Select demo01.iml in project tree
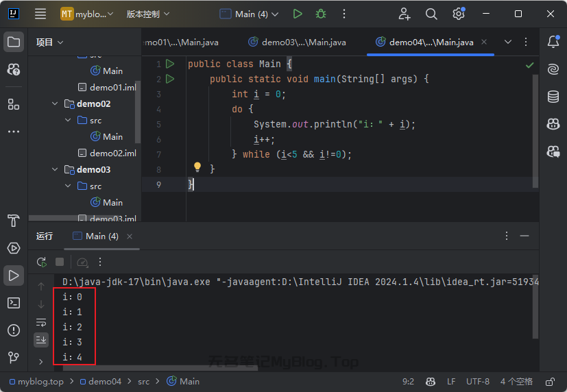Viewport: 567px width, 392px height. [x=108, y=88]
